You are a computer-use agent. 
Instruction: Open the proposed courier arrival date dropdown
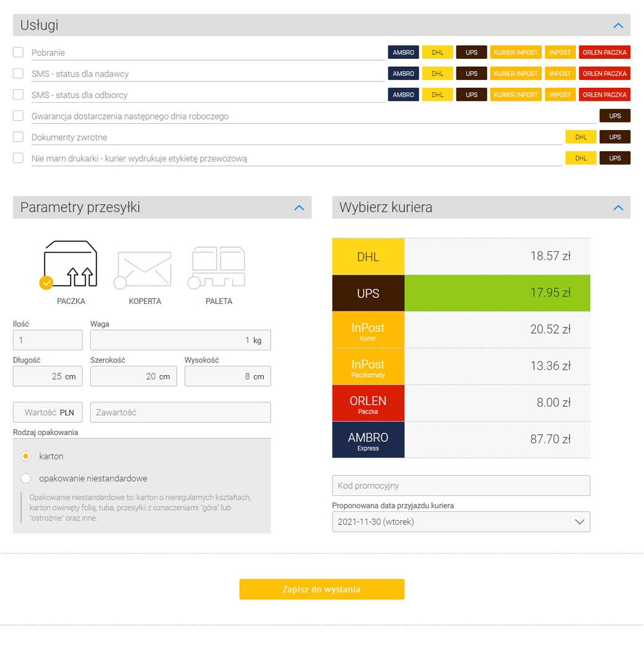(461, 522)
